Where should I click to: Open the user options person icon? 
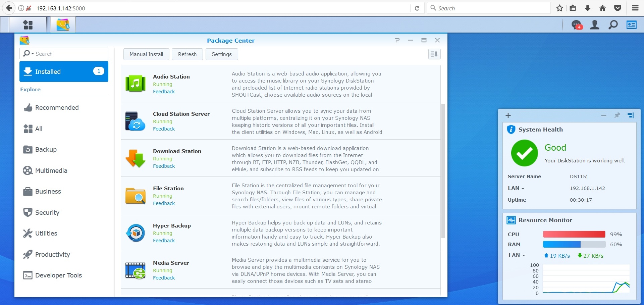click(x=595, y=25)
